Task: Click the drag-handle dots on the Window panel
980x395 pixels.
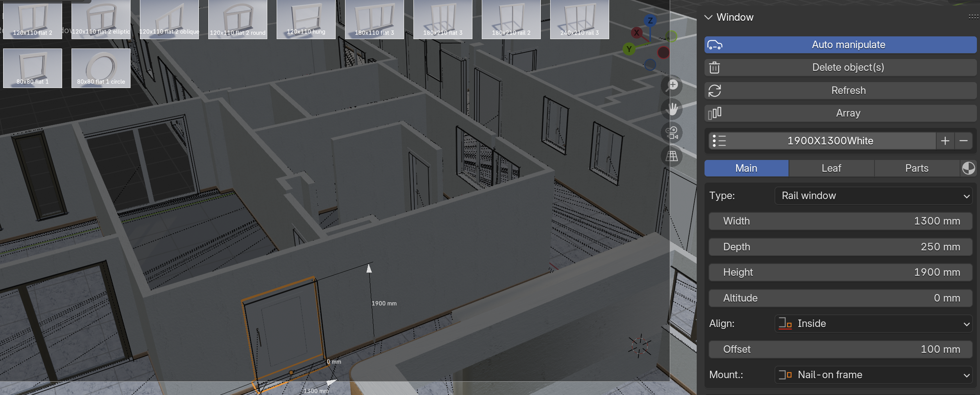Action: (x=973, y=17)
